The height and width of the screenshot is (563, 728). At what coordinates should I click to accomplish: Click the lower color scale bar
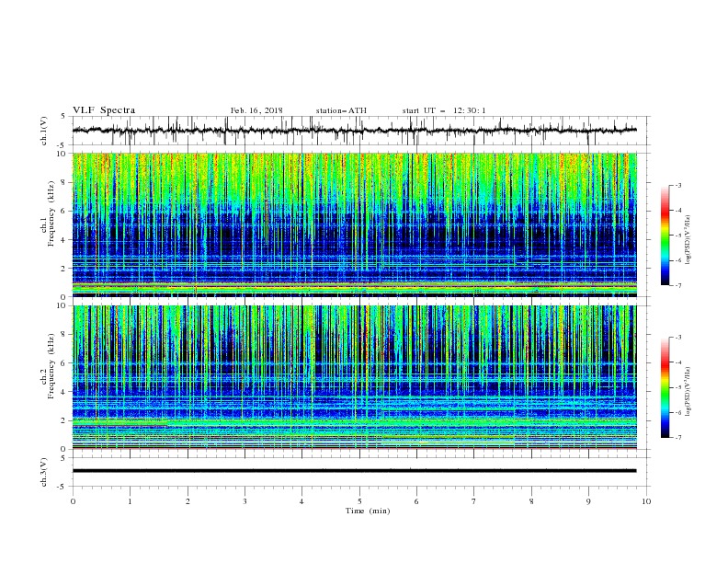point(665,387)
